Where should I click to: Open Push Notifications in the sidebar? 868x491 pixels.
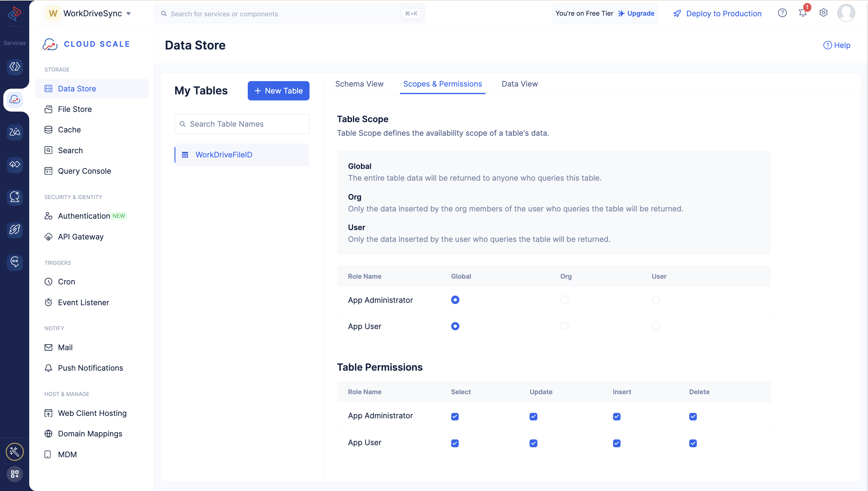(91, 368)
